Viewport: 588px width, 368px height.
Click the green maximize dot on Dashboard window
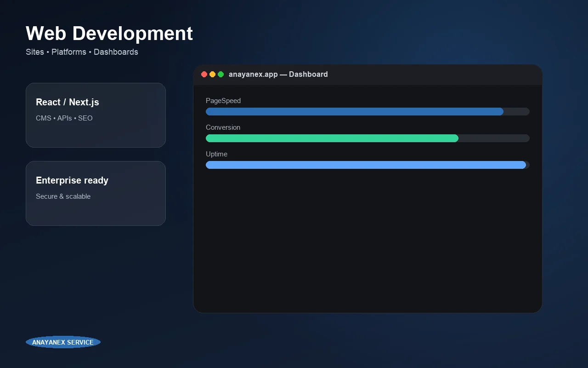click(220, 75)
